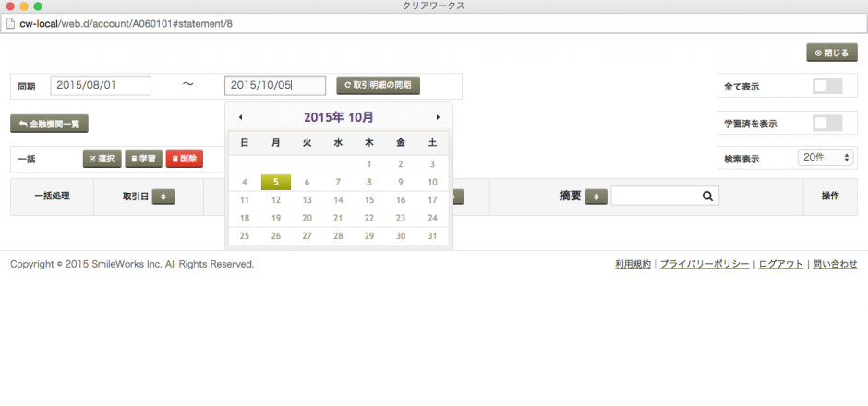Select October 16 in calendar
The image size is (868, 406).
[x=401, y=200]
